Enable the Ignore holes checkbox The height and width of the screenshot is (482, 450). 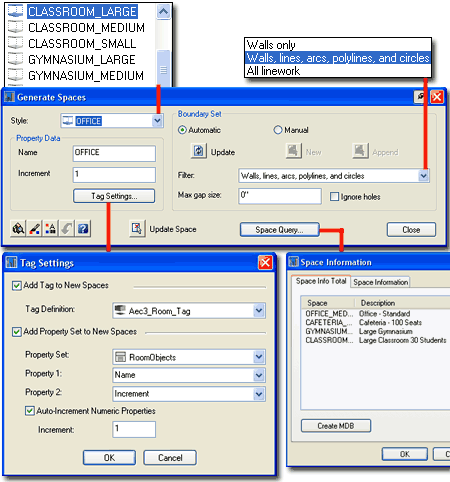(334, 197)
